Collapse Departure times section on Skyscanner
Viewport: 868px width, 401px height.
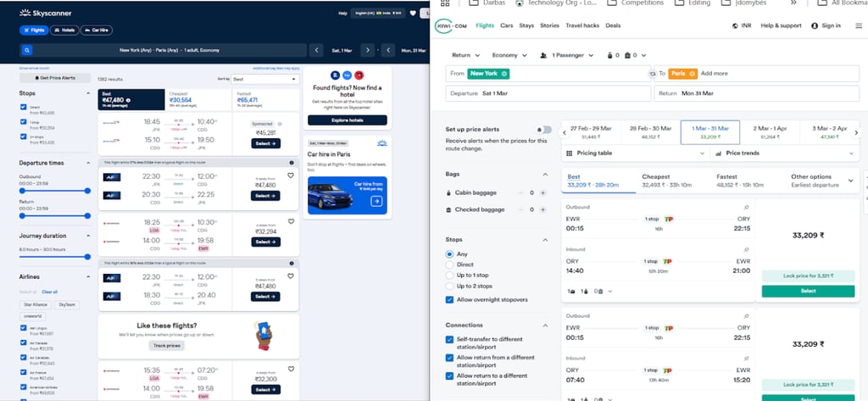87,164
